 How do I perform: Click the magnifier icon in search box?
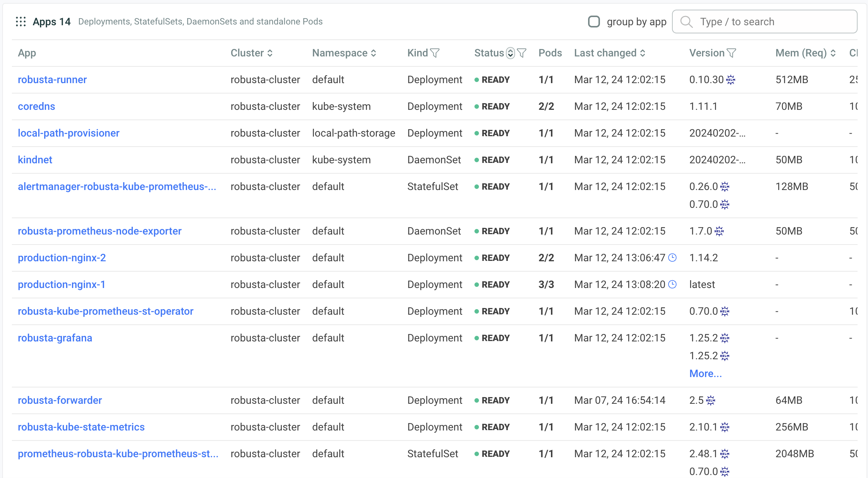[x=686, y=22]
